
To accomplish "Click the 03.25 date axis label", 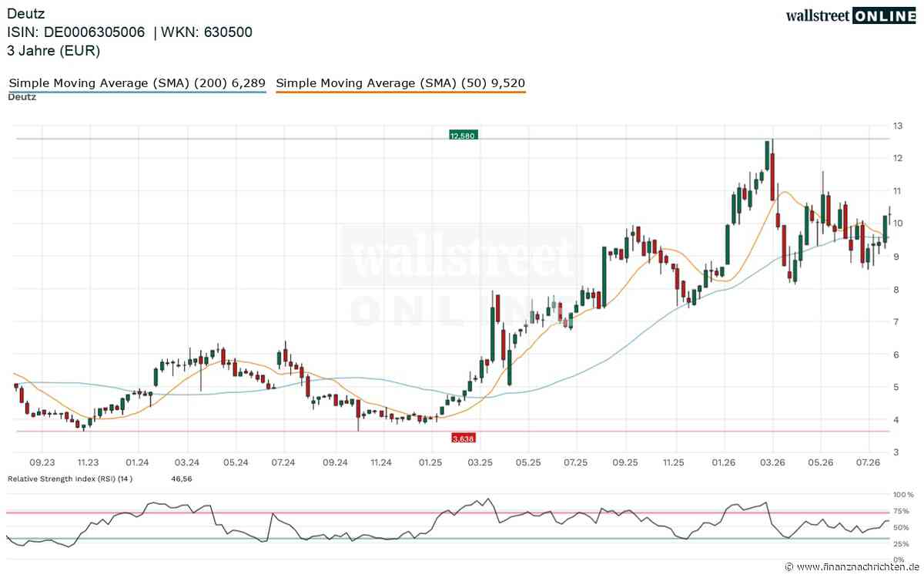I will (480, 462).
